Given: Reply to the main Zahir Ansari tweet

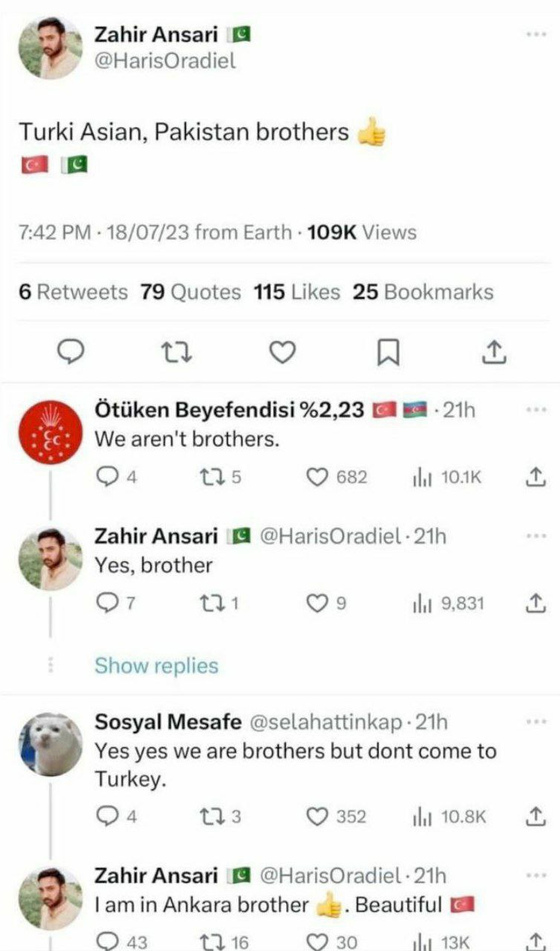Looking at the screenshot, I should pos(71,352).
